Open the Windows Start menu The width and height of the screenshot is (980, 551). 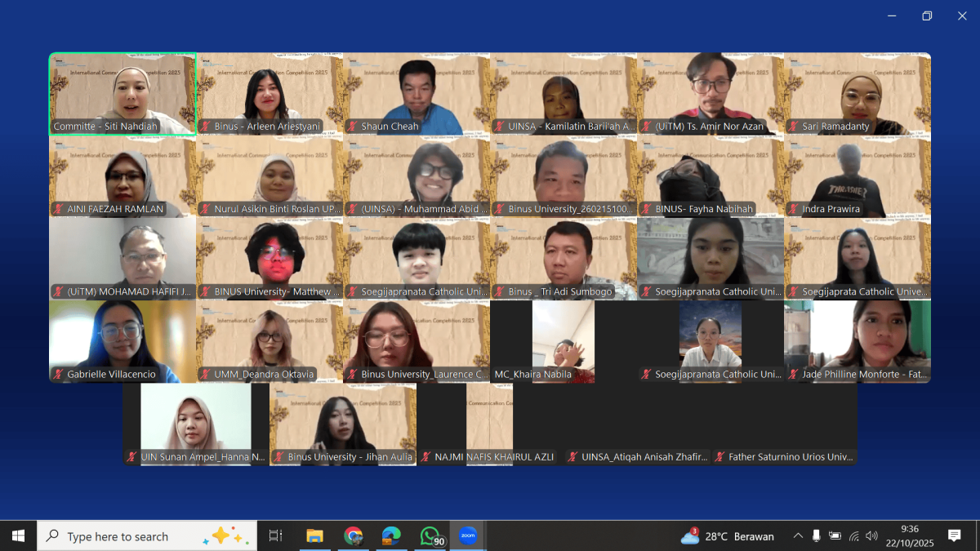click(x=18, y=536)
